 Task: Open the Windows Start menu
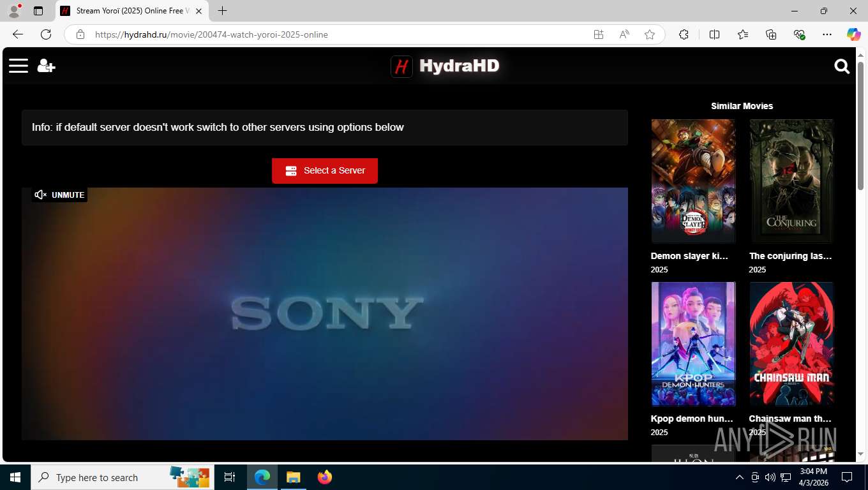pos(15,477)
